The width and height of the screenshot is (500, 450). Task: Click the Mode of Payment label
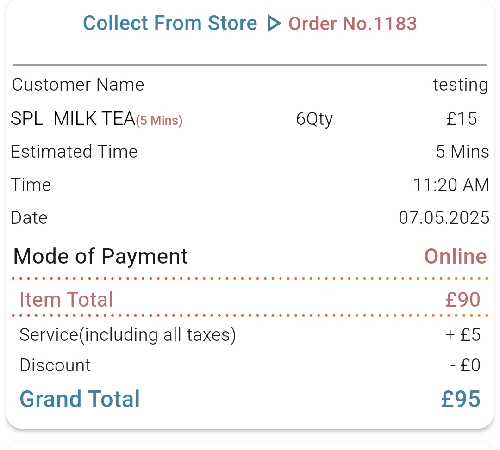pyautogui.click(x=100, y=257)
